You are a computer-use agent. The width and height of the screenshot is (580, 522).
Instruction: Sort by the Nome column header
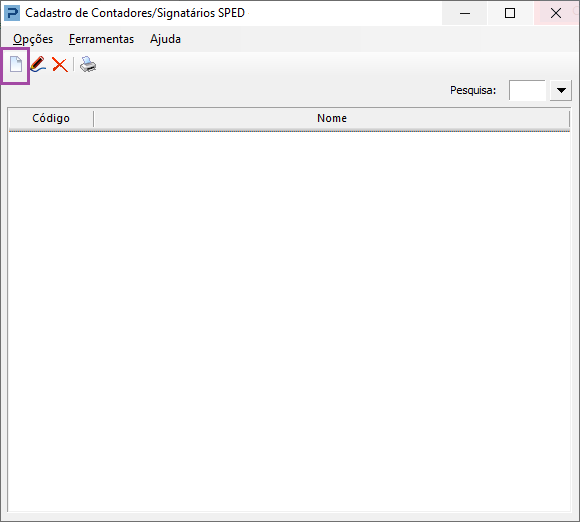pyautogui.click(x=332, y=118)
